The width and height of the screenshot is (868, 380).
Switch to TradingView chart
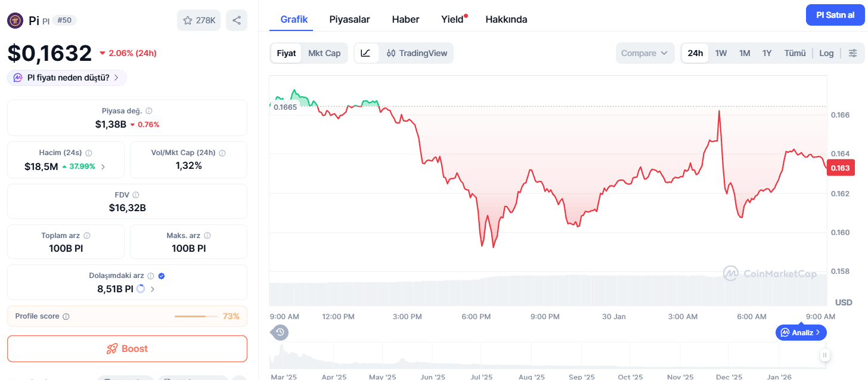click(x=417, y=53)
